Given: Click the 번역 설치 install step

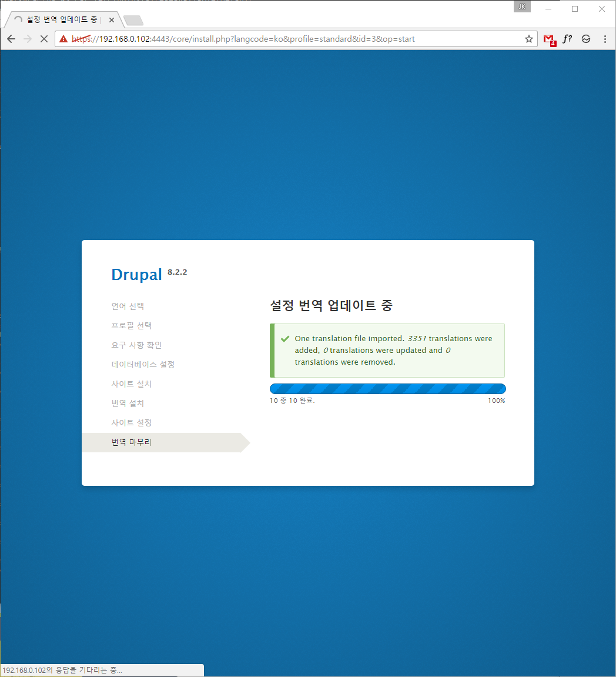Looking at the screenshot, I should click(x=128, y=403).
